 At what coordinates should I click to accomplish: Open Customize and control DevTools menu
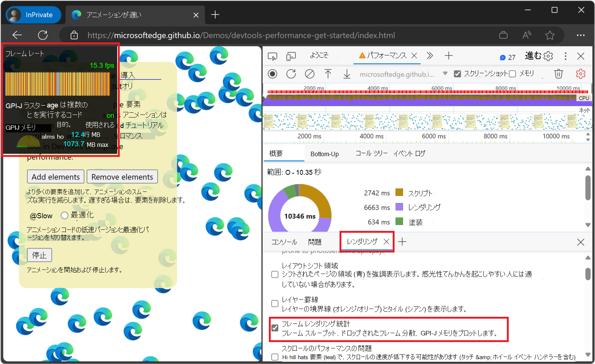565,56
